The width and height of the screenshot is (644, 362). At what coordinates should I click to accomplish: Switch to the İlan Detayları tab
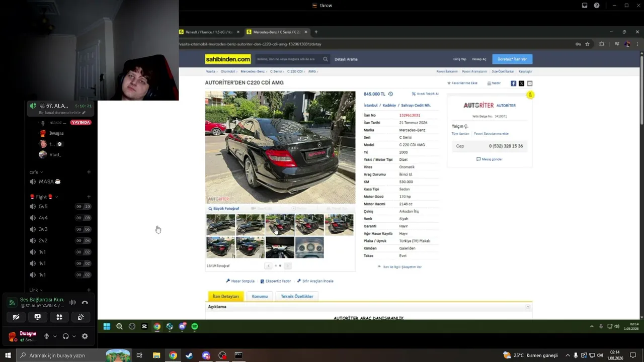tap(226, 297)
